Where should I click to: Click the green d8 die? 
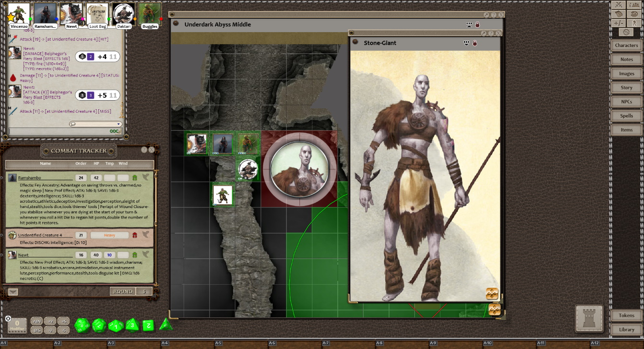[x=133, y=326]
